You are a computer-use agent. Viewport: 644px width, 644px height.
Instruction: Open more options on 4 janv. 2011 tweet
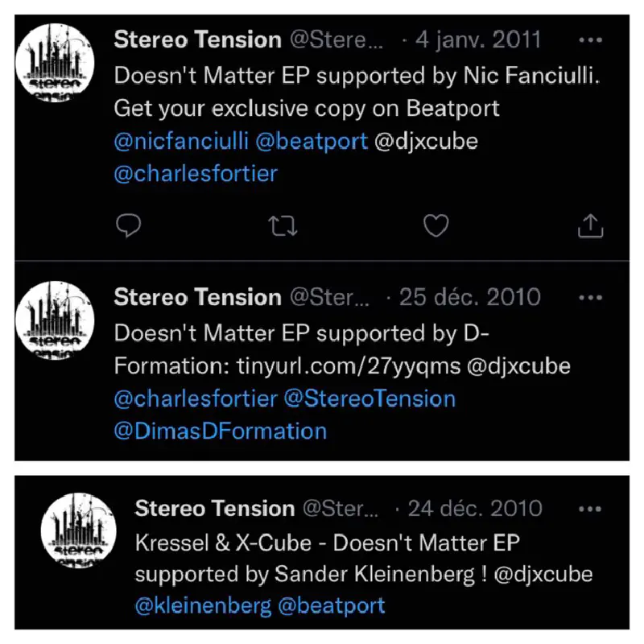click(x=590, y=40)
